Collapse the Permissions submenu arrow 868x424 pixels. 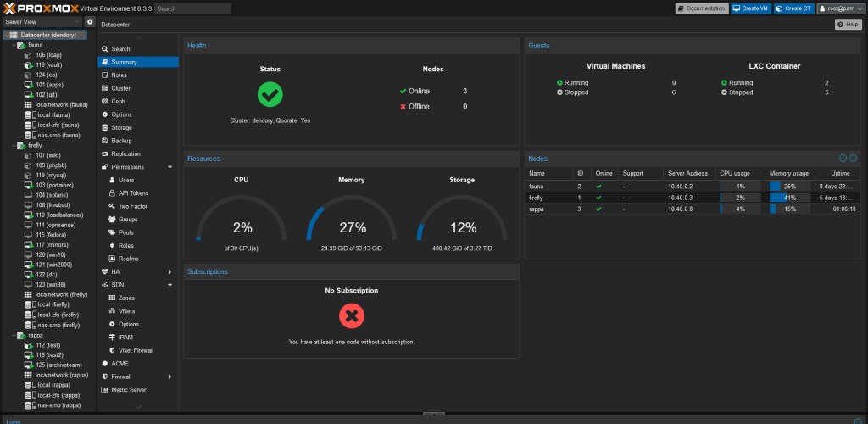pos(170,166)
